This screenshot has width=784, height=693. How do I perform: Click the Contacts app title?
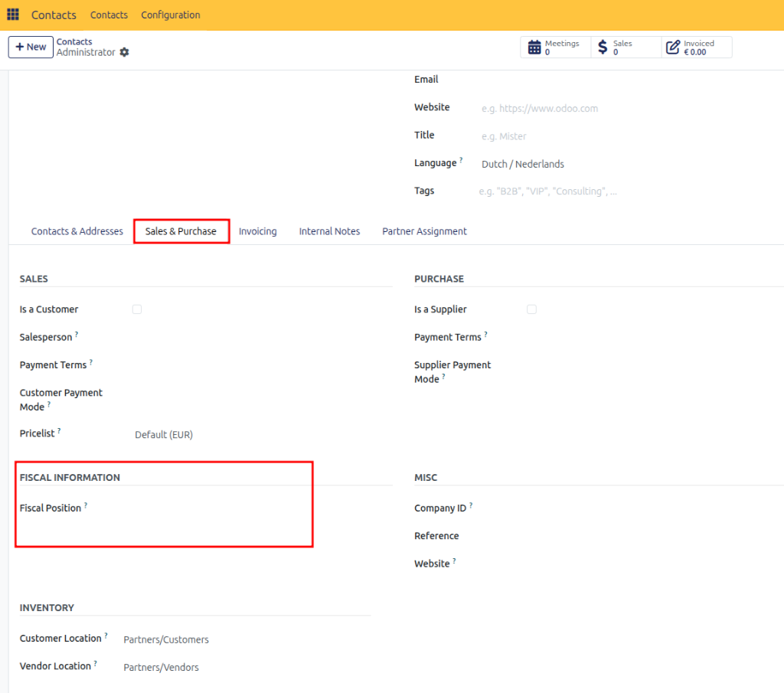click(54, 15)
